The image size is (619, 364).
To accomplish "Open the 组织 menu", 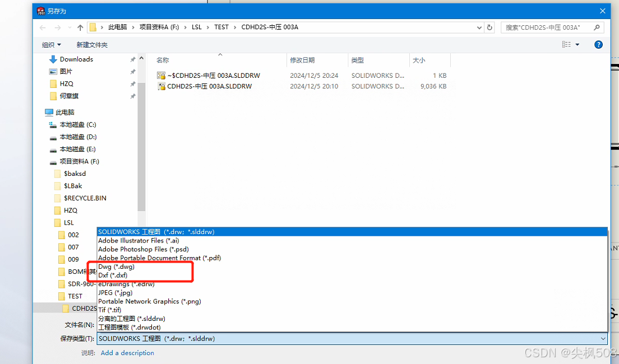I will click(x=52, y=45).
